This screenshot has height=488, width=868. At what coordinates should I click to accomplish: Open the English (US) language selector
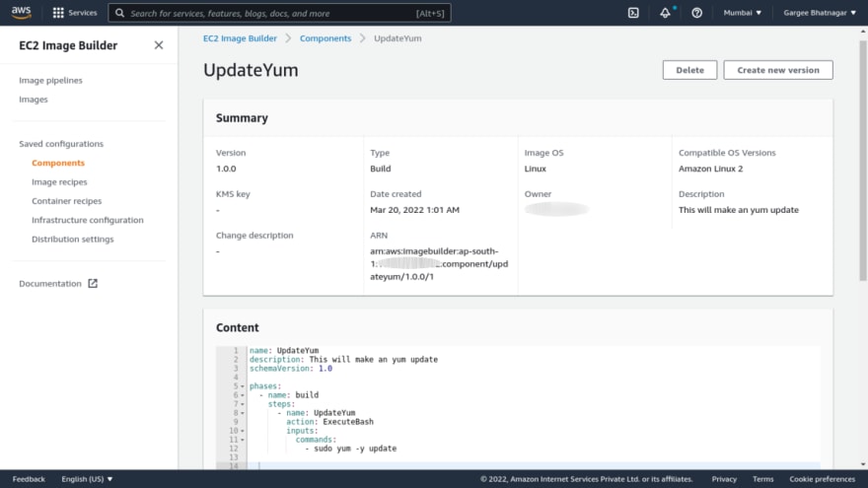[87, 478]
